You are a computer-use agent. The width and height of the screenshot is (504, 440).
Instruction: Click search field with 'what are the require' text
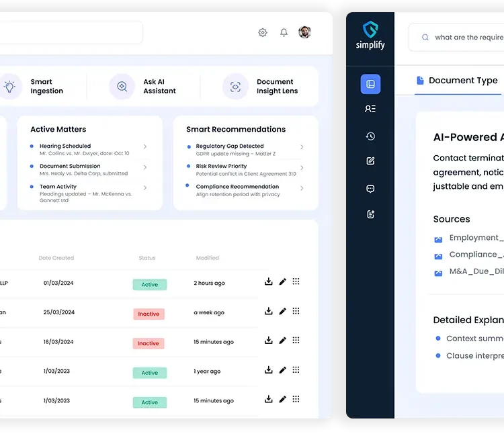pos(456,38)
